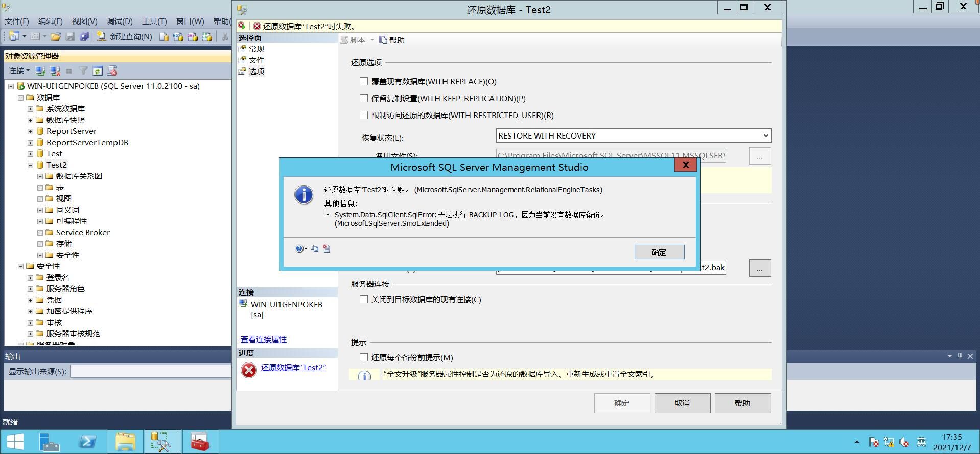Click 取消 in the restore database dialog
Viewport: 980px width, 454px height.
coord(682,403)
